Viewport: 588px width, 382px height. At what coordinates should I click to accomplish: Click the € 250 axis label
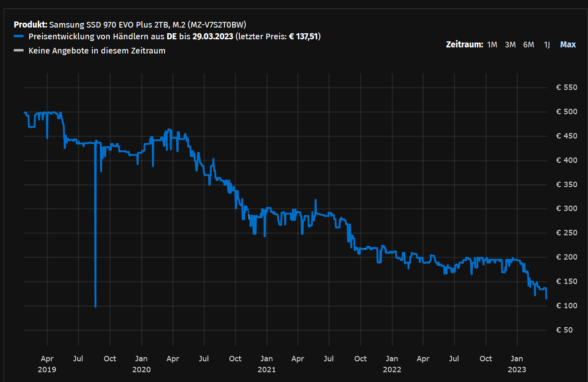click(x=567, y=233)
